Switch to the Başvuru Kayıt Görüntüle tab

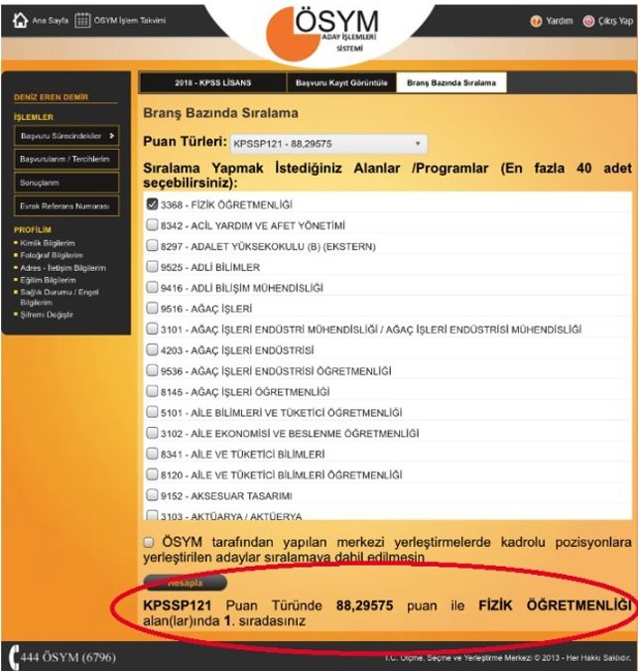click(341, 82)
